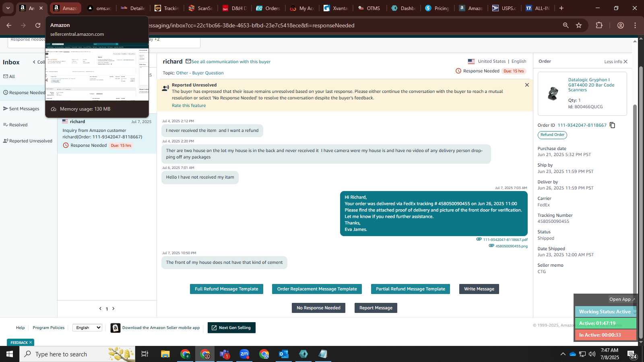The height and width of the screenshot is (362, 644).
Task: Collapse order panel with Less info
Action: tap(616, 62)
